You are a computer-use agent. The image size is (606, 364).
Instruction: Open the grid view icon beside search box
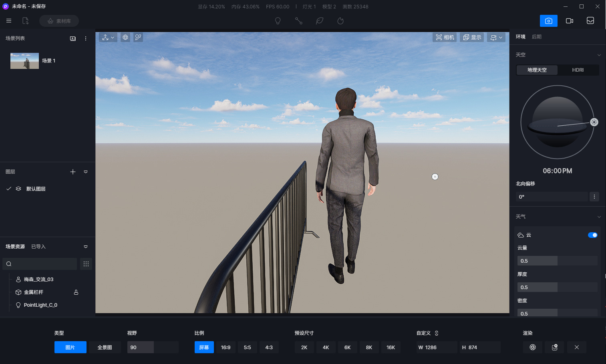(86, 264)
